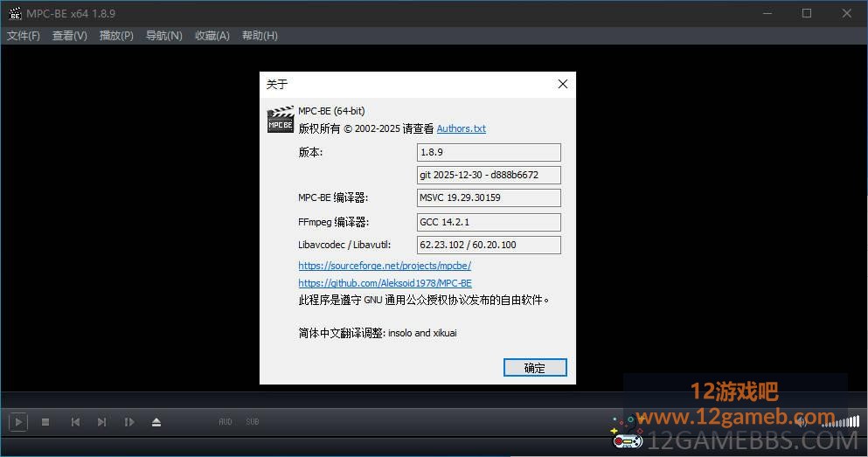Open the 播放(P) menu
This screenshot has width=868, height=457.
(116, 36)
